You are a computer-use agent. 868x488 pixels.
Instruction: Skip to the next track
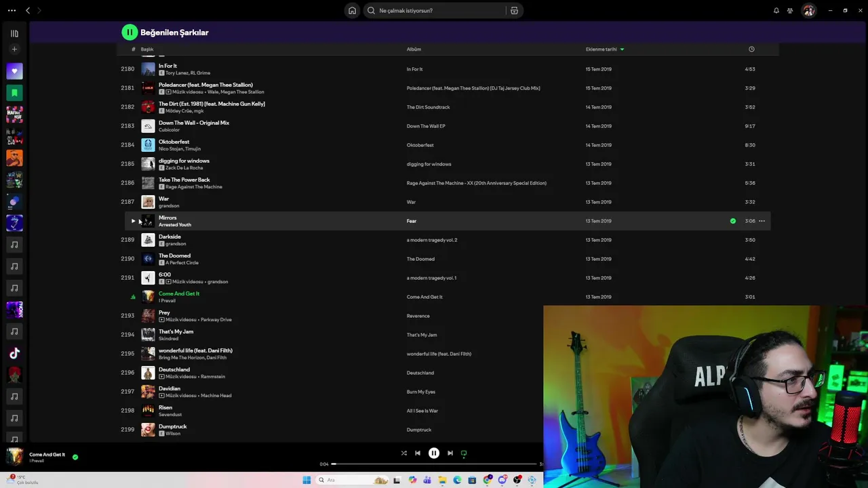click(450, 453)
